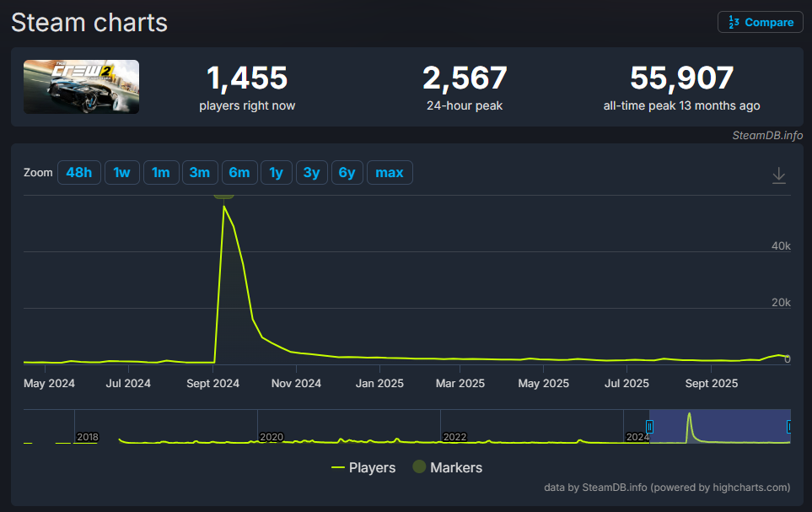Viewport: 812px width, 512px height.
Task: Click the 2024 navigator year label
Action: click(637, 437)
